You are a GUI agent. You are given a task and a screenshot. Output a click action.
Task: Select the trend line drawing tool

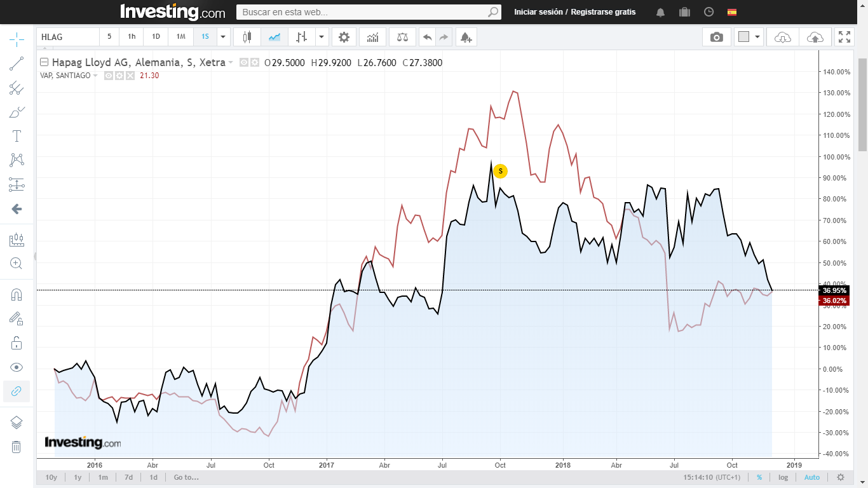(x=17, y=64)
